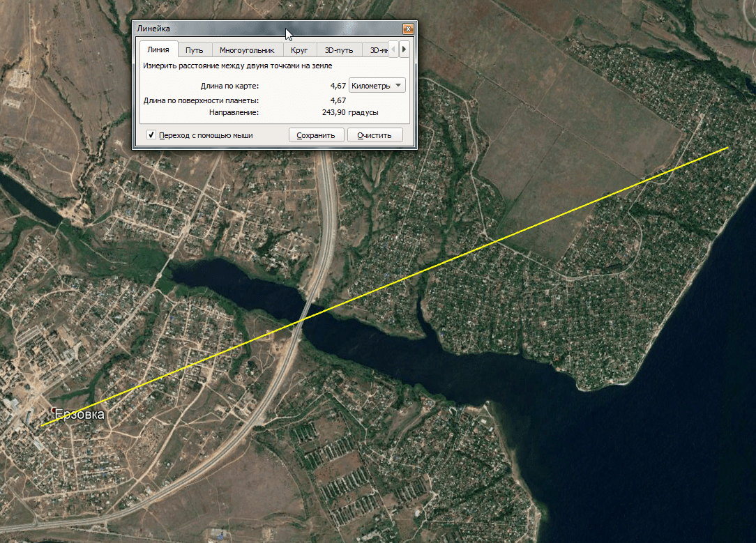
Task: Select the partially hidden 3D-многоугольник tab
Action: pos(376,50)
